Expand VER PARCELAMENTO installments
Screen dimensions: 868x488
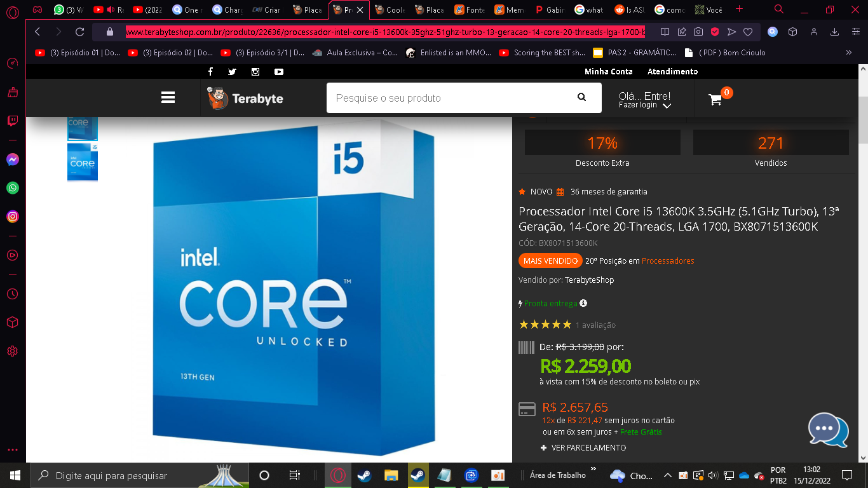click(x=583, y=448)
